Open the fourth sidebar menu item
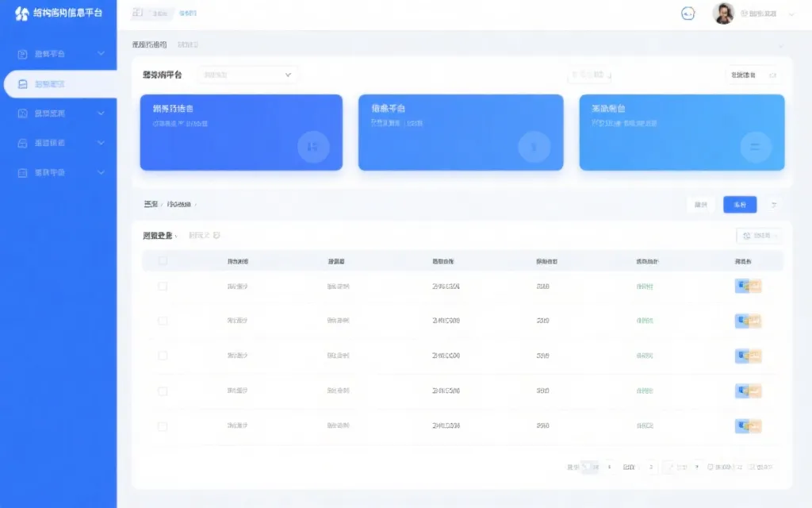The width and height of the screenshot is (812, 508). (x=59, y=143)
